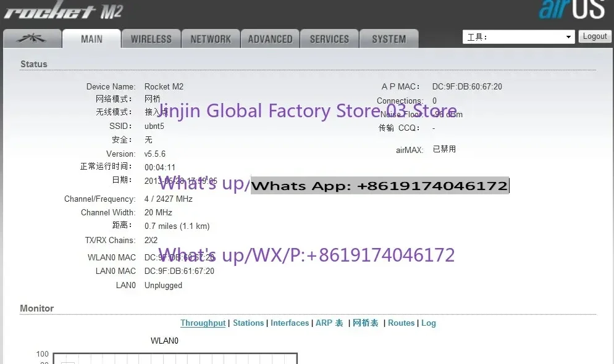Expand the tools dropdown list

[518, 37]
